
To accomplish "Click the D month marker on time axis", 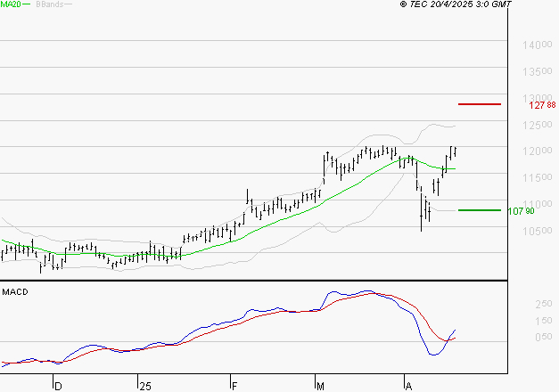I will (x=58, y=386).
